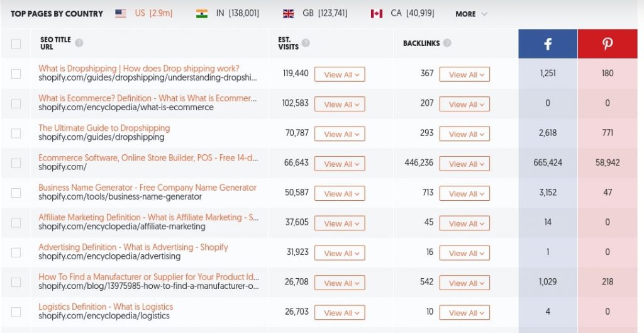644x333 pixels.
Task: Toggle the select-all checkbox in table header
Action: pyautogui.click(x=16, y=44)
